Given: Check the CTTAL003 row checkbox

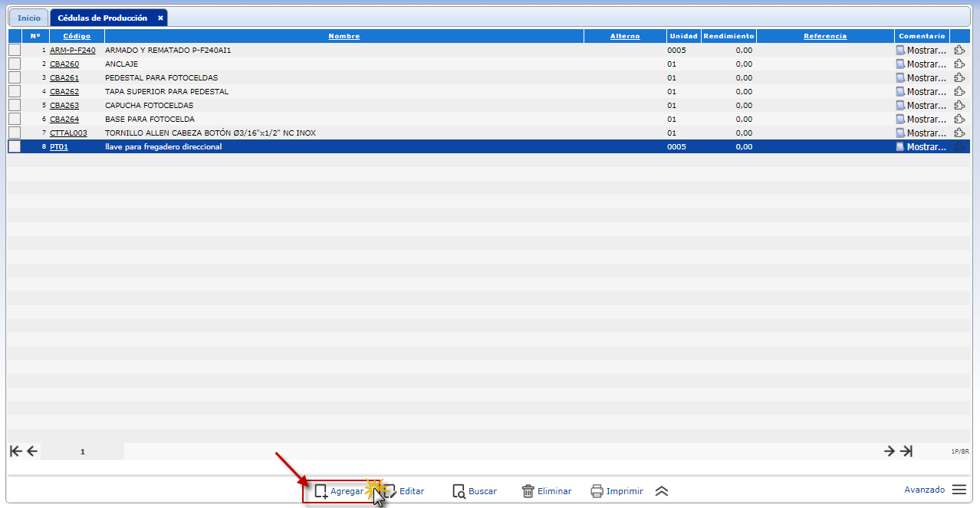Looking at the screenshot, I should click(x=15, y=133).
